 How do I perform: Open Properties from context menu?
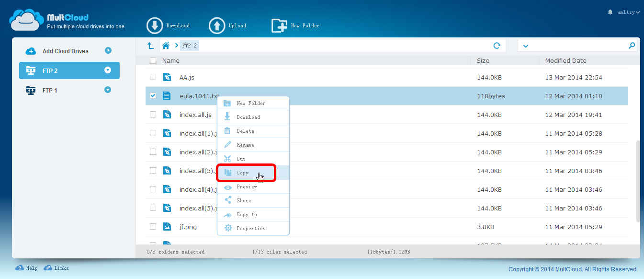(253, 228)
